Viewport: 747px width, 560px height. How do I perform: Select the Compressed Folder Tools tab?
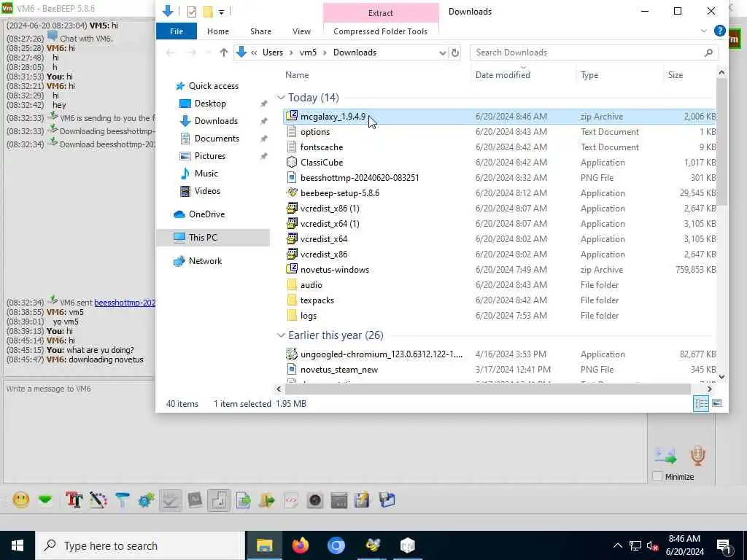381,31
